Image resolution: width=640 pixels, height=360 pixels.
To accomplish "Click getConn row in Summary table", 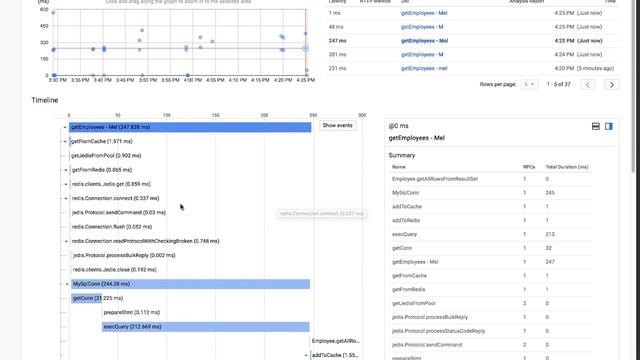I will coord(491,248).
